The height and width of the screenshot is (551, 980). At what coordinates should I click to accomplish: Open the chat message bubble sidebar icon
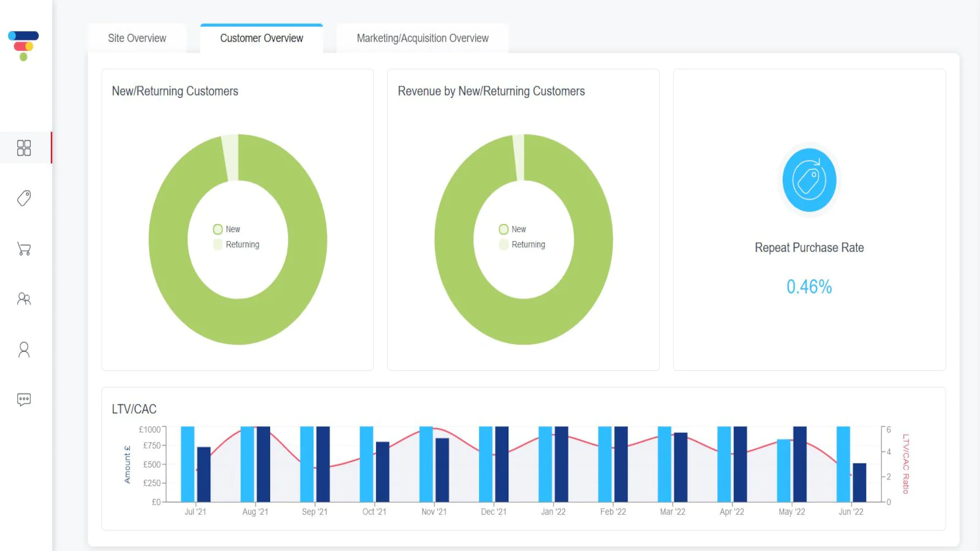[x=24, y=400]
